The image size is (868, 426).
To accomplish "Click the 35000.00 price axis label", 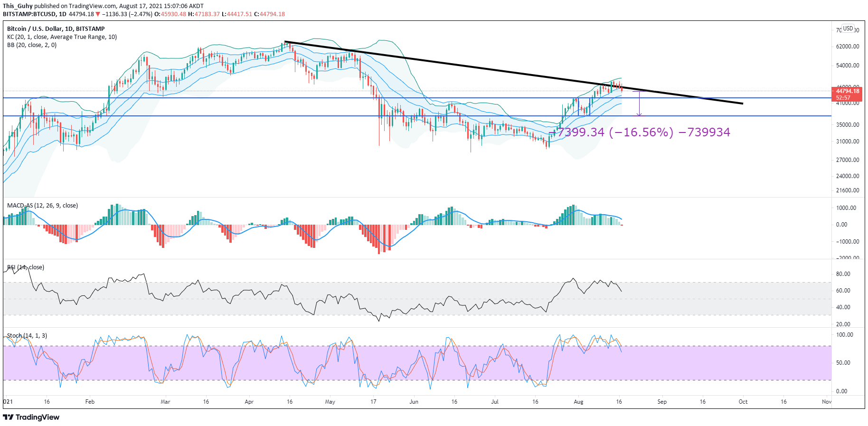I will 848,125.
